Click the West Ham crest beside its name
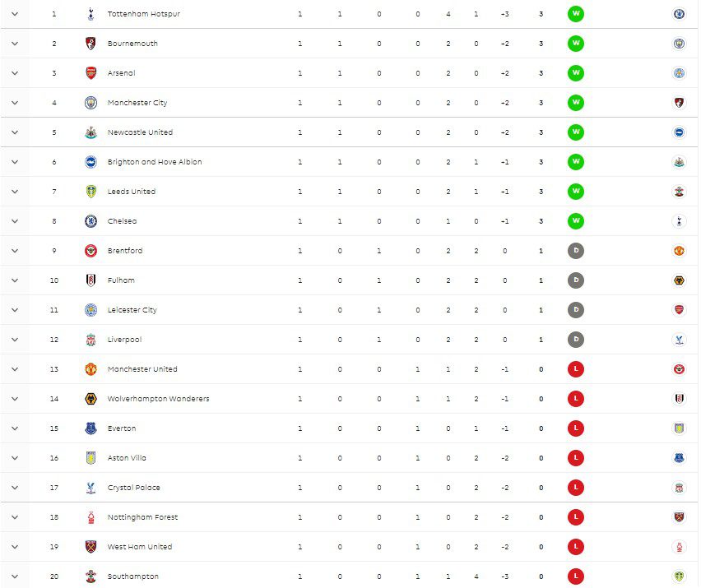 [91, 547]
